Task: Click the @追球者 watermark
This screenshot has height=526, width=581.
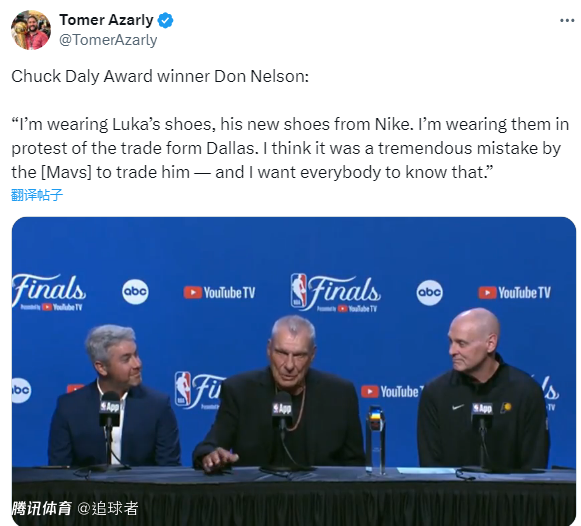Action: (108, 508)
